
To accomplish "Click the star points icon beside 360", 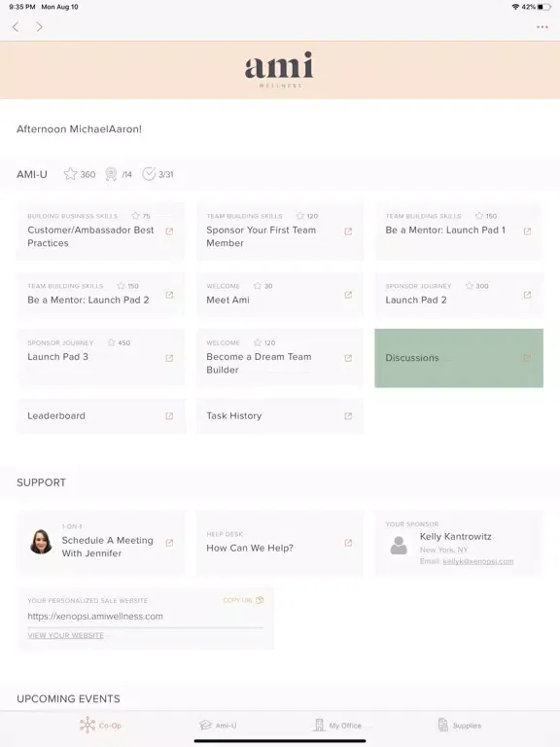I will click(70, 174).
